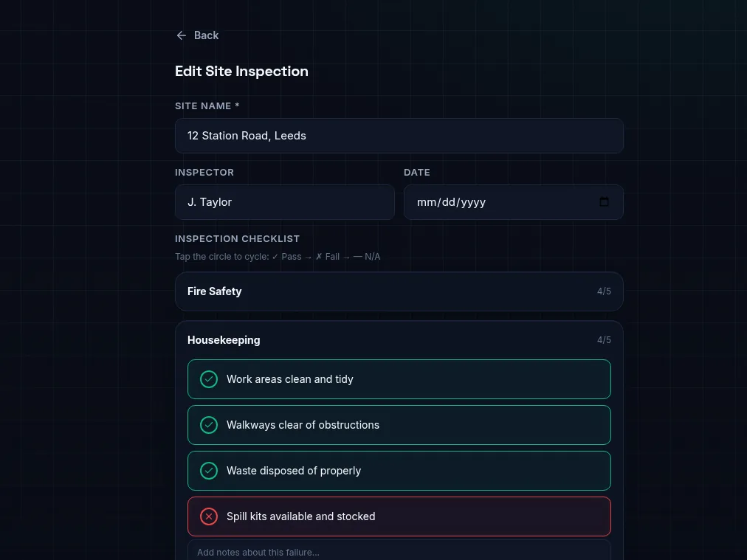Click the Fire Safety 4/5 score
This screenshot has width=747, height=560.
pos(604,291)
